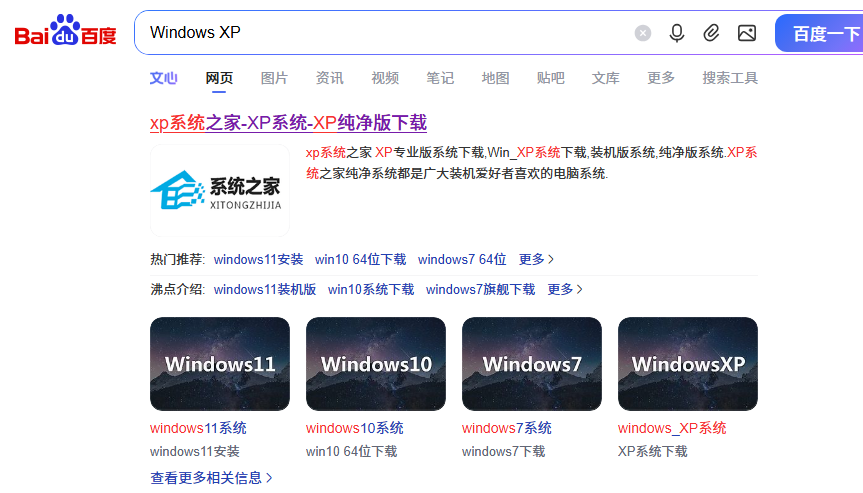Click the Windows7 thumbnail card

coord(532,364)
